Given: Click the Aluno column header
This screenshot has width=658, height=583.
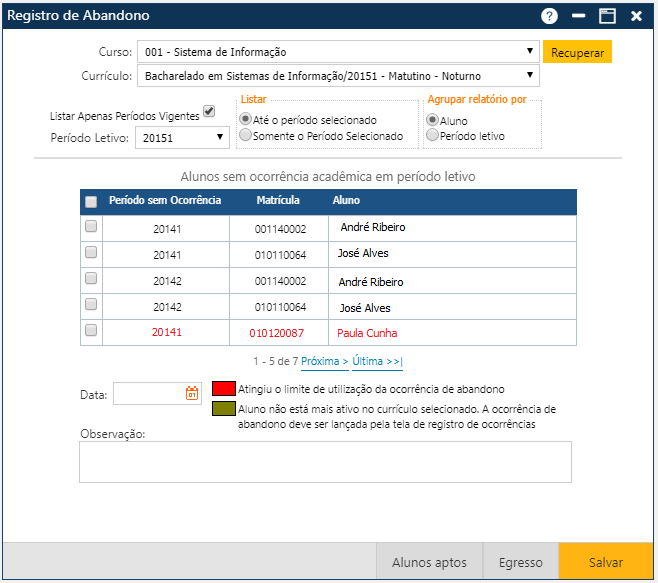Looking at the screenshot, I should click(x=346, y=201).
